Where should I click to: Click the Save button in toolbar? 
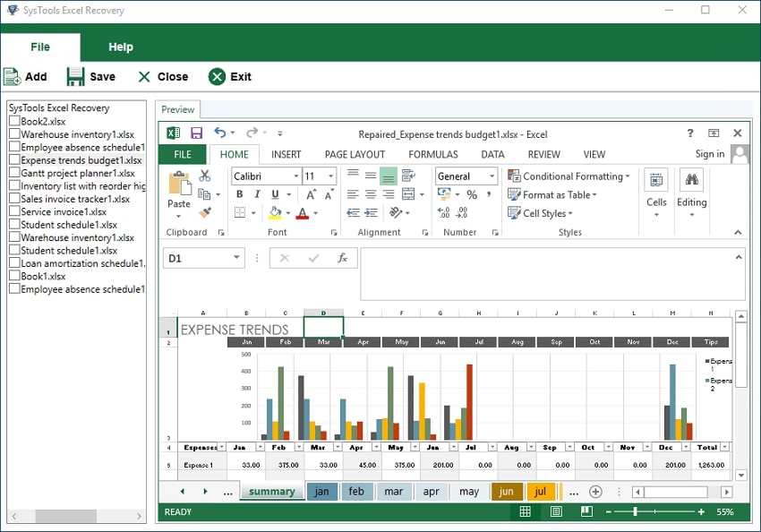[x=90, y=76]
